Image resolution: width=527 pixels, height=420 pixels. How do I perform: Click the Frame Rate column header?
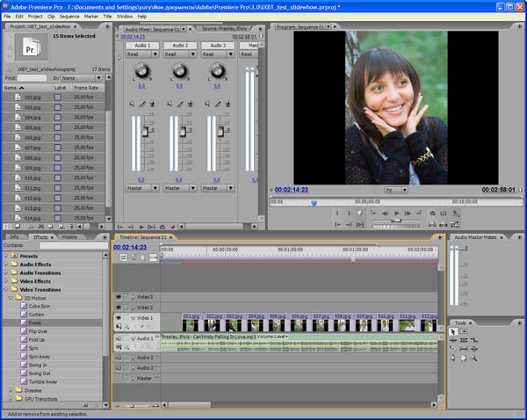(x=86, y=88)
